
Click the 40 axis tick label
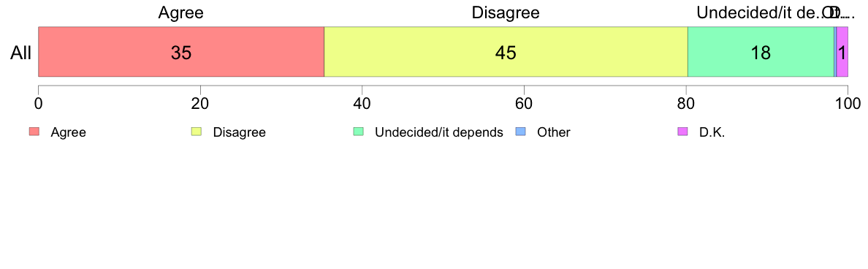[x=362, y=102]
